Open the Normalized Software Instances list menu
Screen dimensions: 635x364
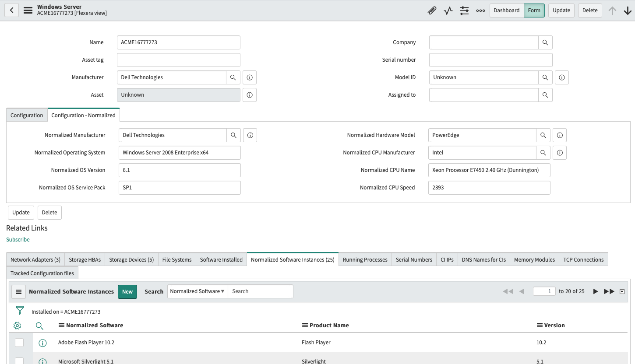click(18, 292)
